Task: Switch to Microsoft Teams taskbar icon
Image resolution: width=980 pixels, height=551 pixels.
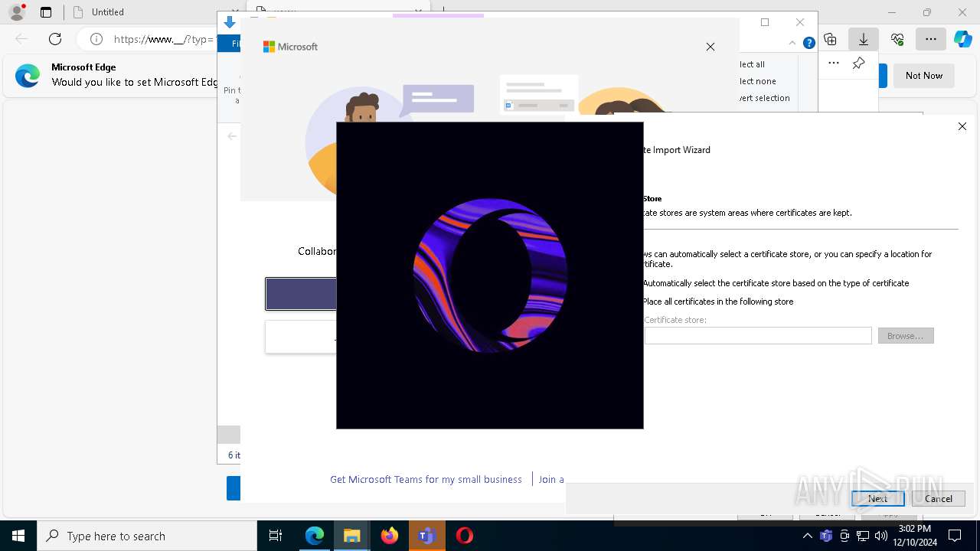Action: (426, 536)
